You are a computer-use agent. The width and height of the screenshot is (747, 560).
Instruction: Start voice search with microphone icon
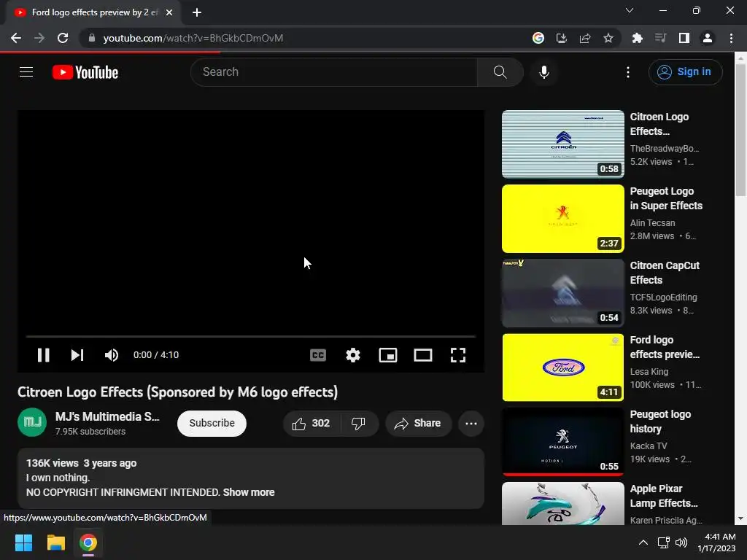(x=543, y=72)
